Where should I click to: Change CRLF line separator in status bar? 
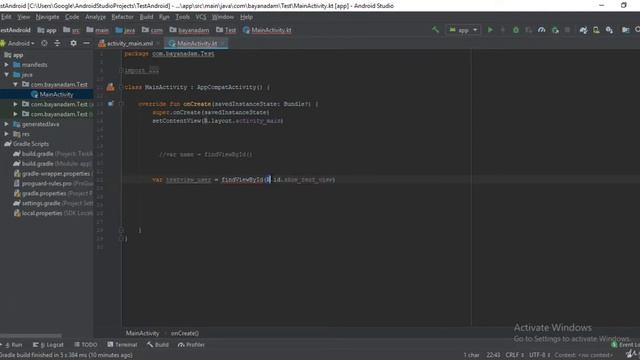[x=515, y=355]
